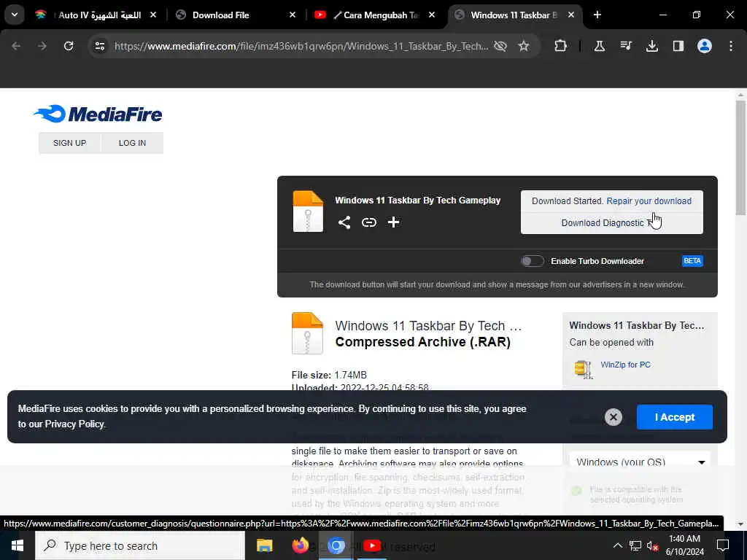Click the muted volume tray icon
Screen dimensions: 747x560
pos(653,545)
